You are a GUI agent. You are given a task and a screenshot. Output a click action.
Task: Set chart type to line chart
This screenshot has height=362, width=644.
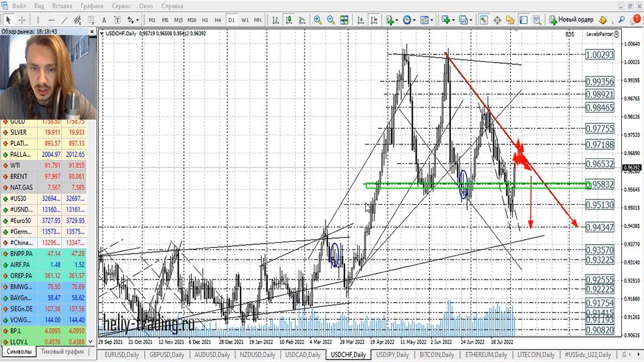click(302, 20)
